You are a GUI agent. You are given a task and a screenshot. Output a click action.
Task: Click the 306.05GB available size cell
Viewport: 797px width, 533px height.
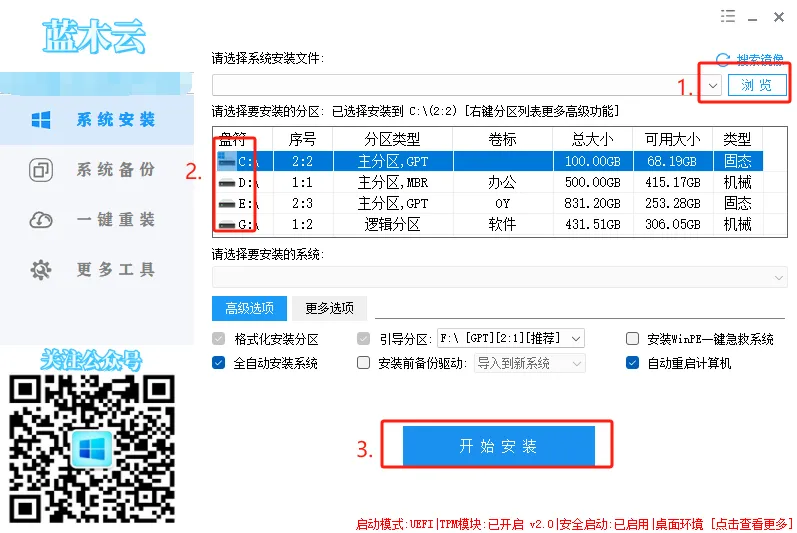coord(672,225)
